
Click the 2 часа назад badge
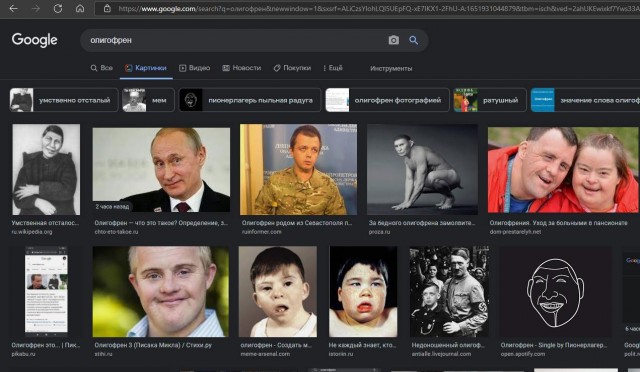[x=112, y=207]
